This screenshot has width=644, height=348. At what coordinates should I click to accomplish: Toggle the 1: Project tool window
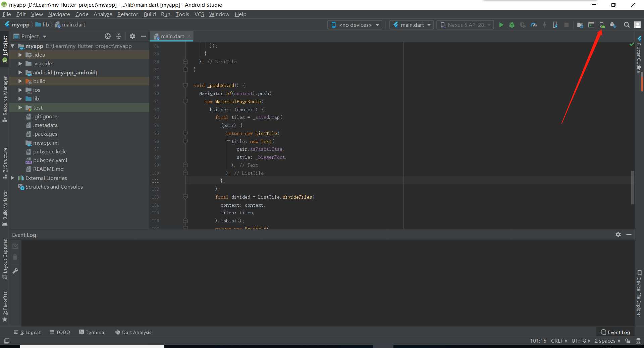pos(5,49)
